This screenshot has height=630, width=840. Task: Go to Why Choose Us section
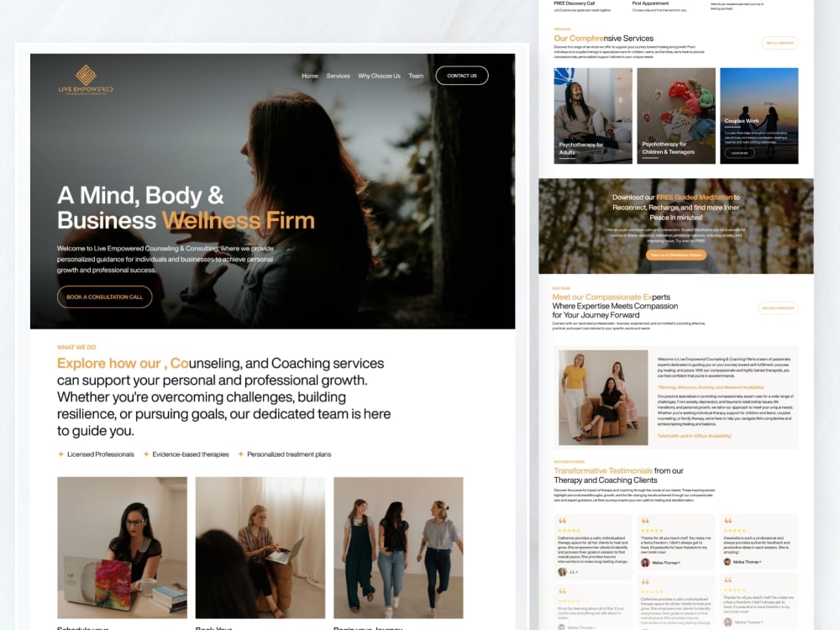(x=380, y=76)
